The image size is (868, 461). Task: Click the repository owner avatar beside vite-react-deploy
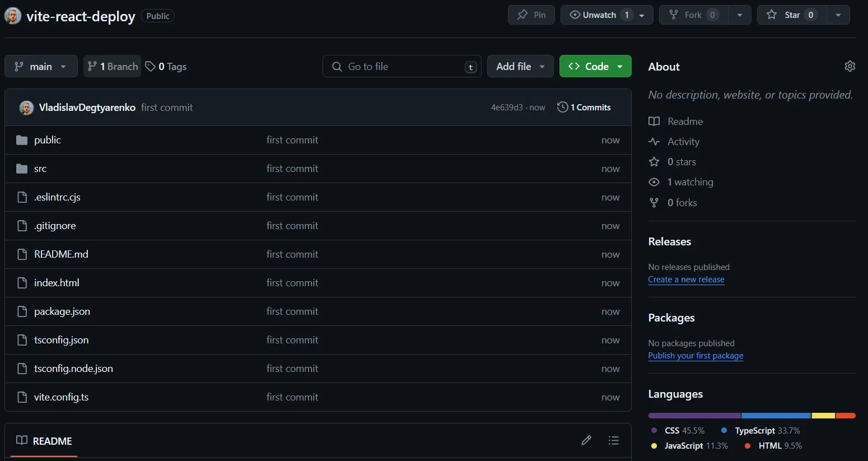tap(13, 16)
